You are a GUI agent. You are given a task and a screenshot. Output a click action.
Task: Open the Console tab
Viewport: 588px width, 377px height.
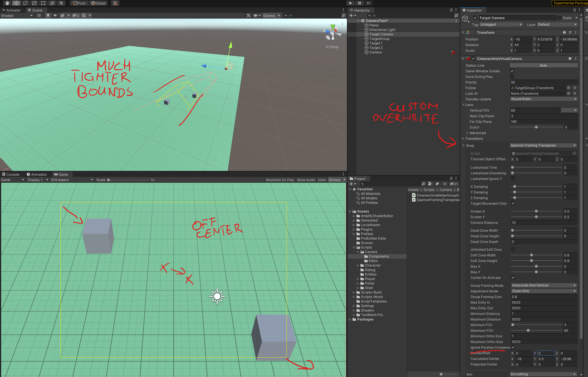pos(11,174)
